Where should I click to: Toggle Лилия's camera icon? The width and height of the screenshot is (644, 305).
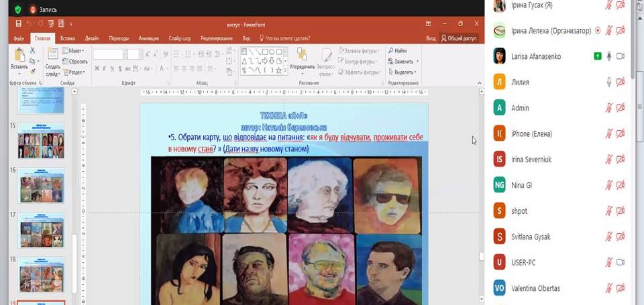tap(621, 82)
